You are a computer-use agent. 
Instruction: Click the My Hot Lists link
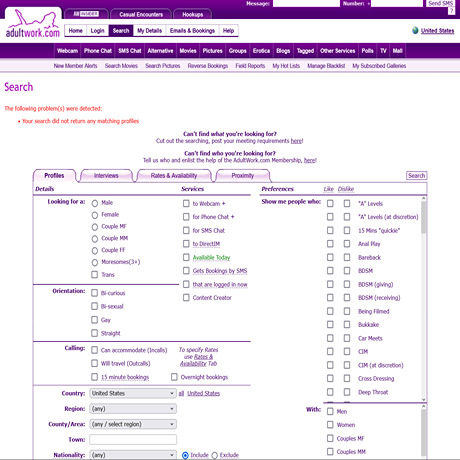pyautogui.click(x=286, y=66)
